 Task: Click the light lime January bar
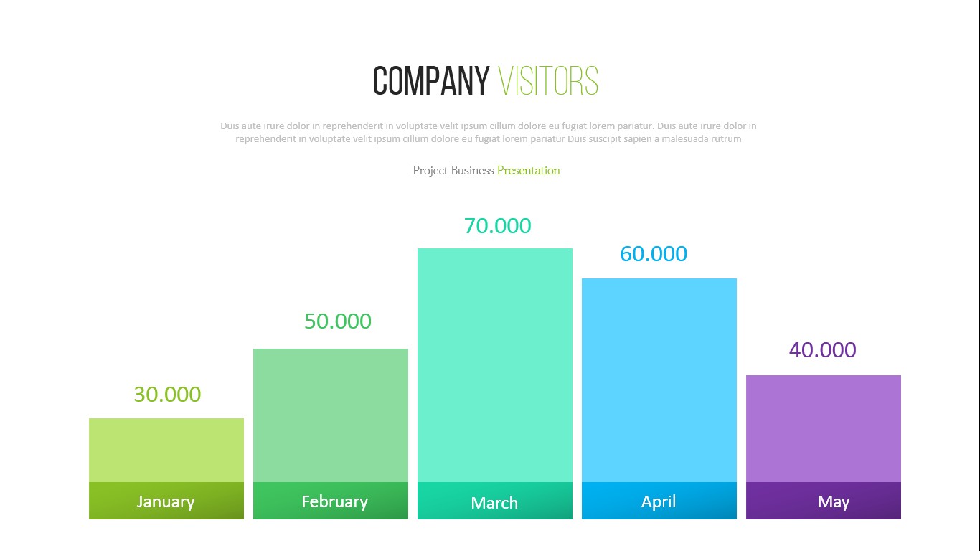tap(166, 450)
